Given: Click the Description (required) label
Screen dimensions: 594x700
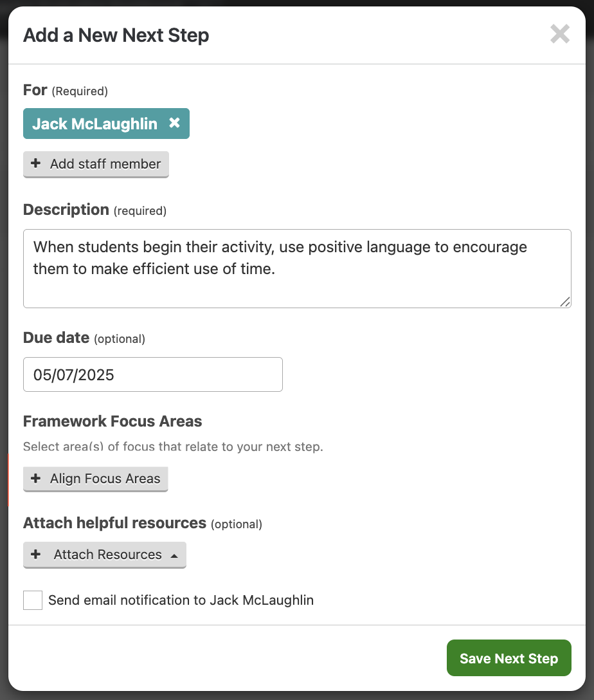Looking at the screenshot, I should coord(94,210).
